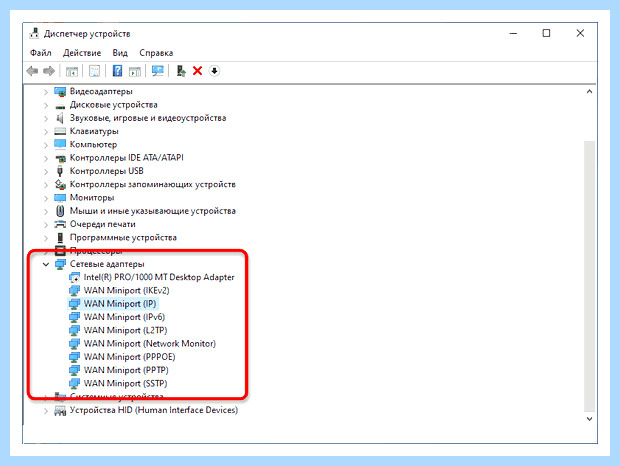The image size is (620, 466).
Task: Select the Контроллеры IDE ATA/ATAPI label
Action: click(127, 158)
